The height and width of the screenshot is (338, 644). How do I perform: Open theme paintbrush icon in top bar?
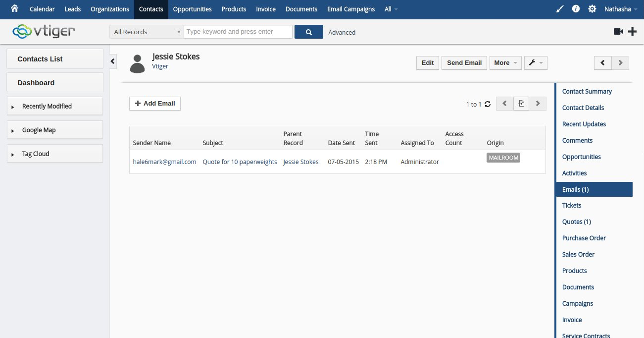[x=560, y=9]
